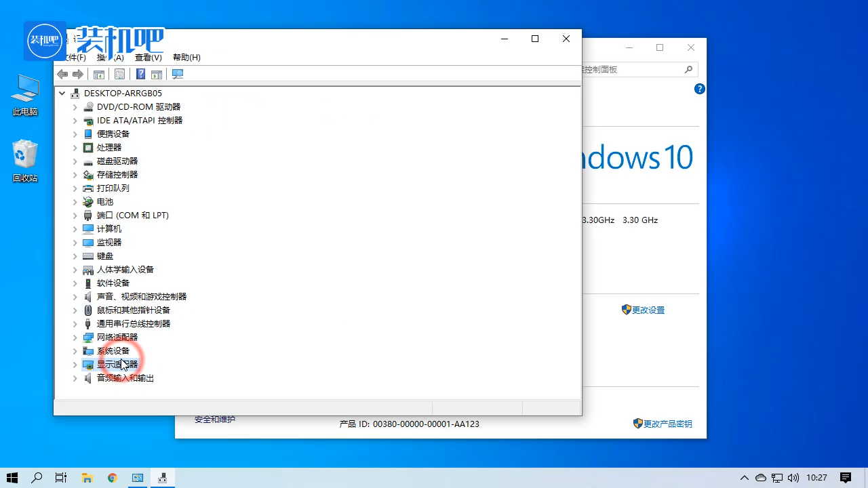Click the Show/Hide console tree icon
Image resolution: width=868 pixels, height=488 pixels.
[99, 74]
